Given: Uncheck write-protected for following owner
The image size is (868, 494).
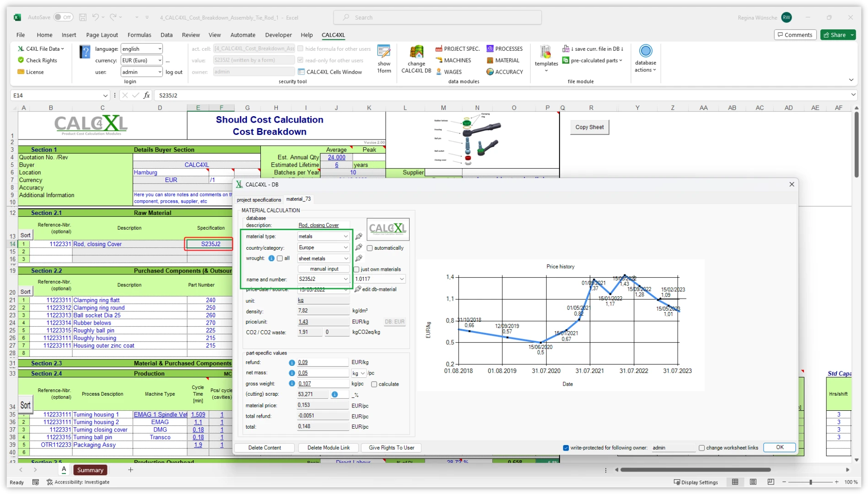Looking at the screenshot, I should 566,448.
